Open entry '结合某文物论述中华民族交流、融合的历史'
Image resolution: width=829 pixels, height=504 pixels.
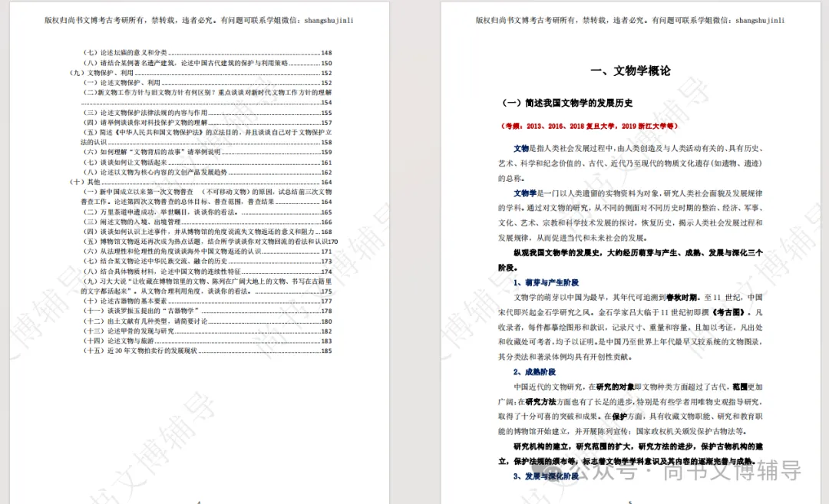pos(207,261)
